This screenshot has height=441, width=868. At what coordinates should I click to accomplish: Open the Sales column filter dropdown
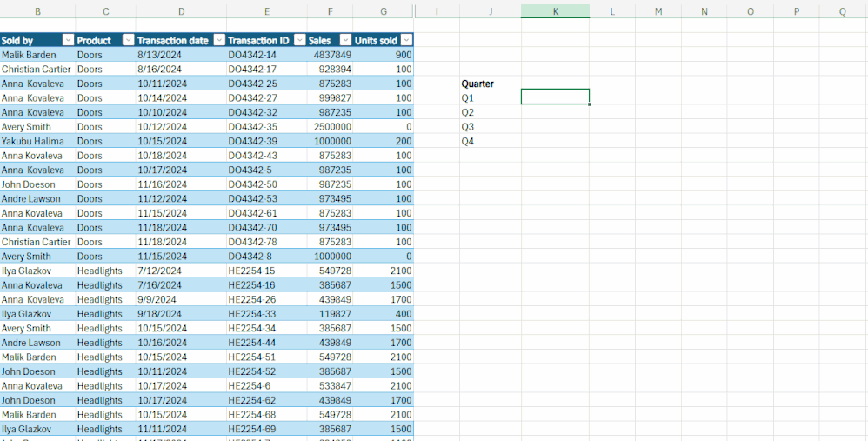tap(345, 40)
